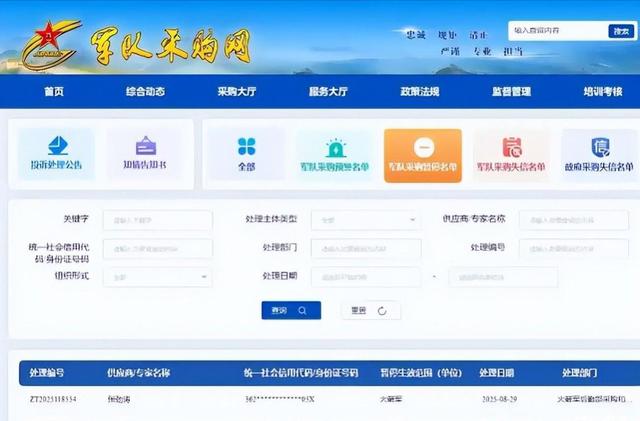Open 培训考核 navigation item
Screen dimensions: 640x421
(603, 91)
